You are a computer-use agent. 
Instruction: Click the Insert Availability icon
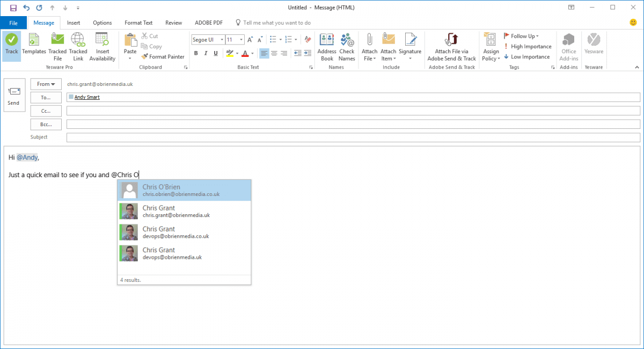pyautogui.click(x=102, y=45)
